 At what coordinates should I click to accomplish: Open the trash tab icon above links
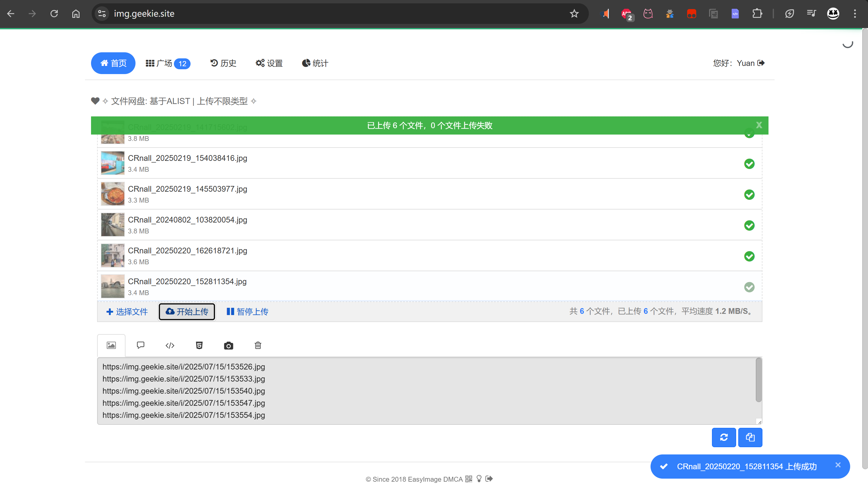tap(258, 345)
